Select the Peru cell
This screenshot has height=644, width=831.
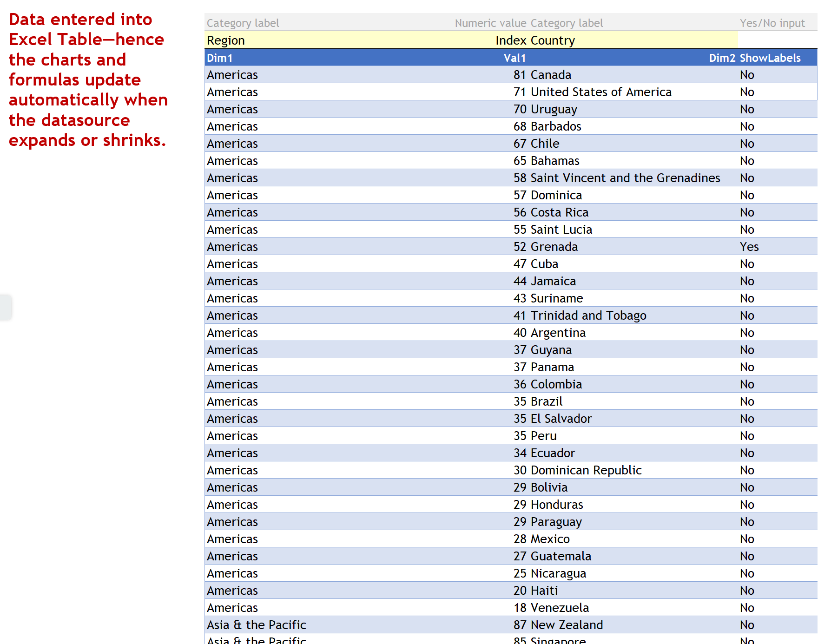point(633,436)
